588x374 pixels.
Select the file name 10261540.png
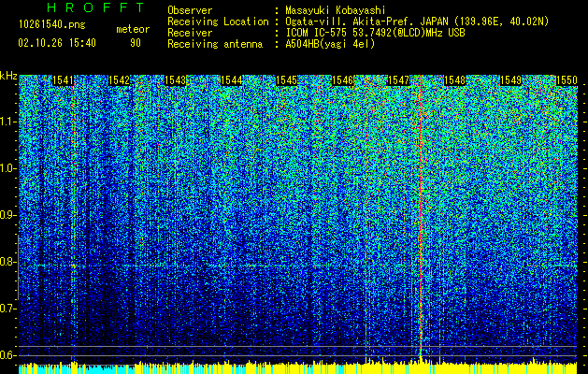click(51, 24)
